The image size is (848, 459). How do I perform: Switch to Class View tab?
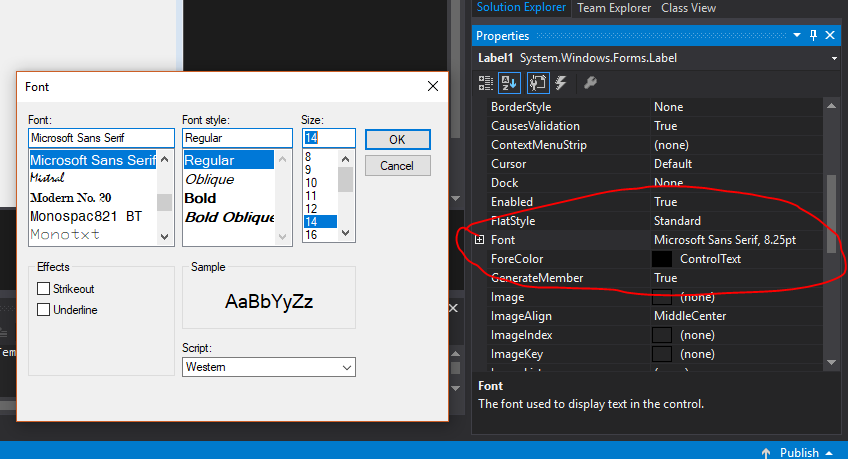point(688,8)
